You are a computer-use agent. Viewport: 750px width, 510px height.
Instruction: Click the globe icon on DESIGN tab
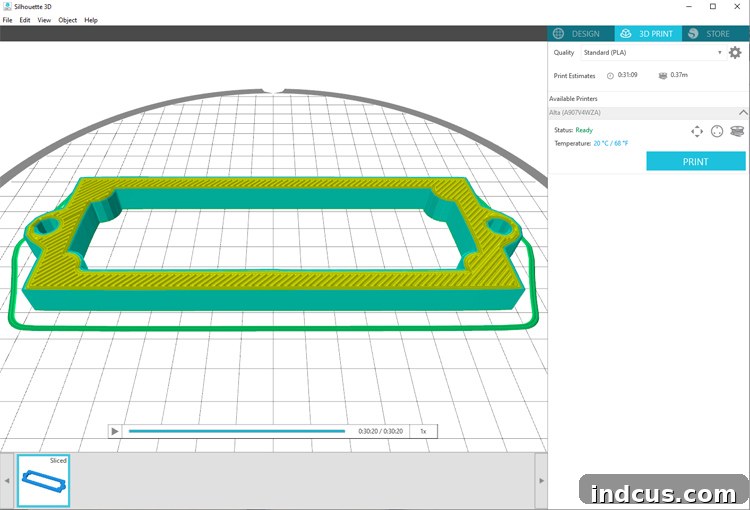pyautogui.click(x=558, y=33)
